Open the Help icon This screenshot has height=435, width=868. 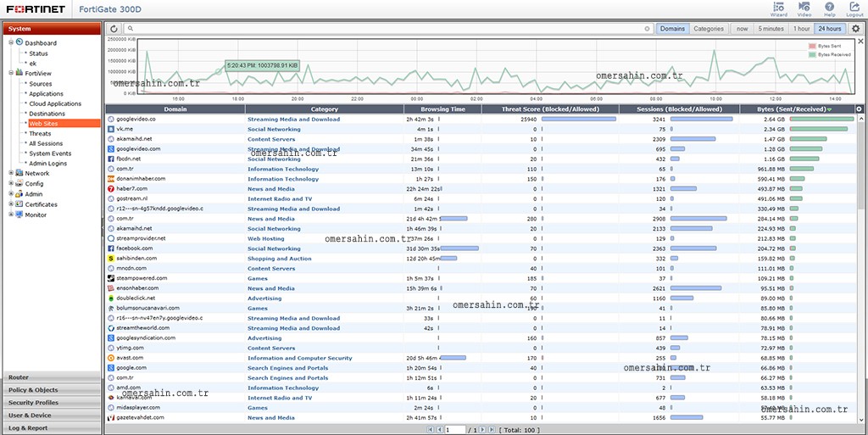[x=829, y=8]
